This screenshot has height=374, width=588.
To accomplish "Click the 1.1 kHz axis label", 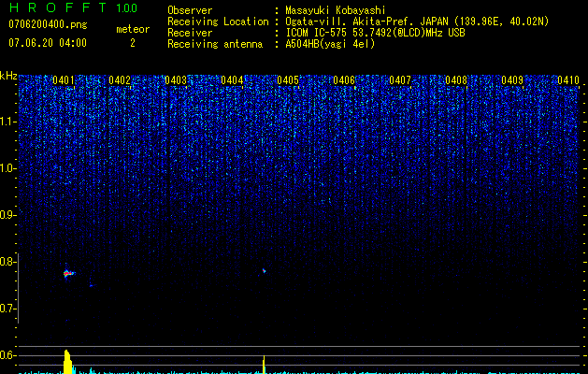I will pyautogui.click(x=8, y=122).
